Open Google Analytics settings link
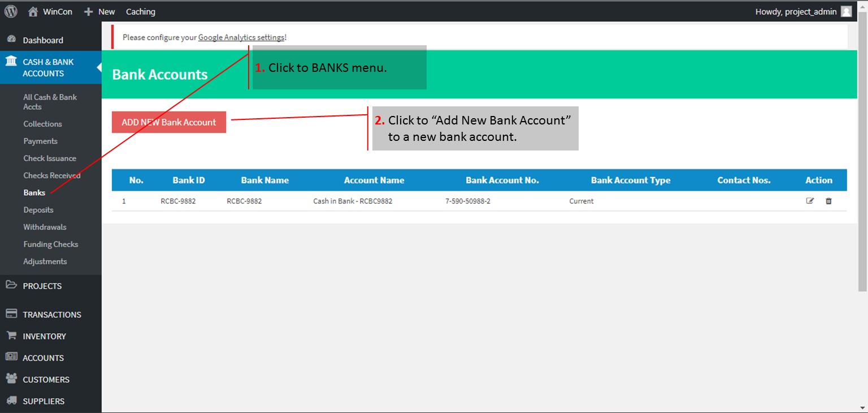Viewport: 868px width, 413px height. (241, 37)
